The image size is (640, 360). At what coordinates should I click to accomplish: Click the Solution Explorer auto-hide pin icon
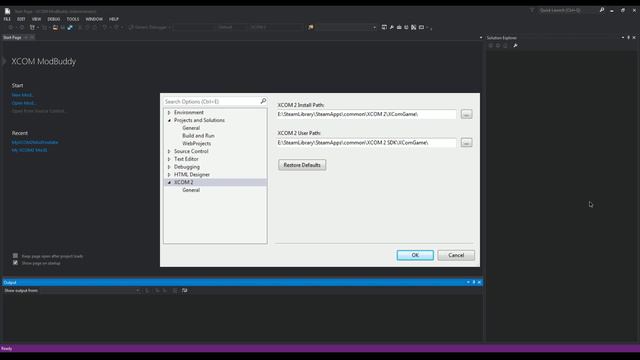click(x=628, y=38)
